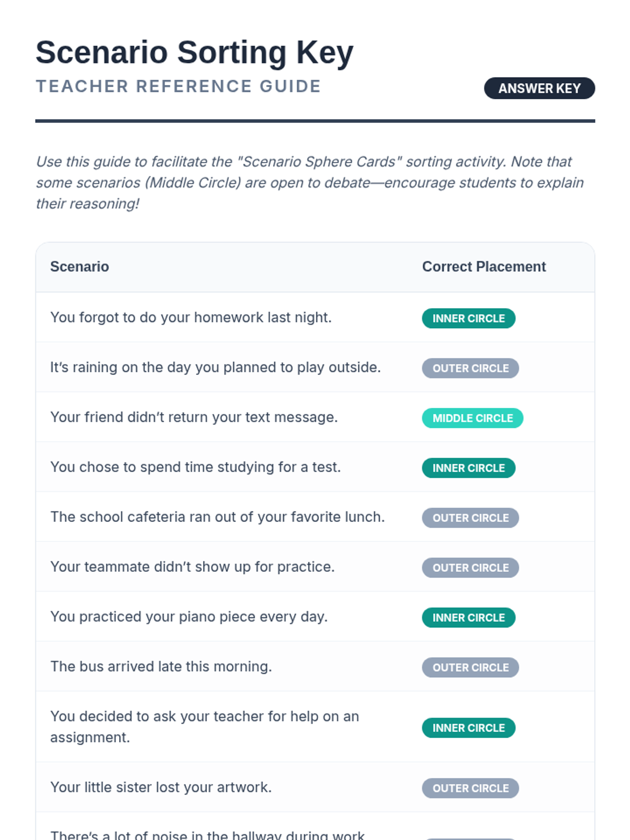This screenshot has width=630, height=840.
Task: Select the Correct Placement column header
Action: (x=484, y=267)
